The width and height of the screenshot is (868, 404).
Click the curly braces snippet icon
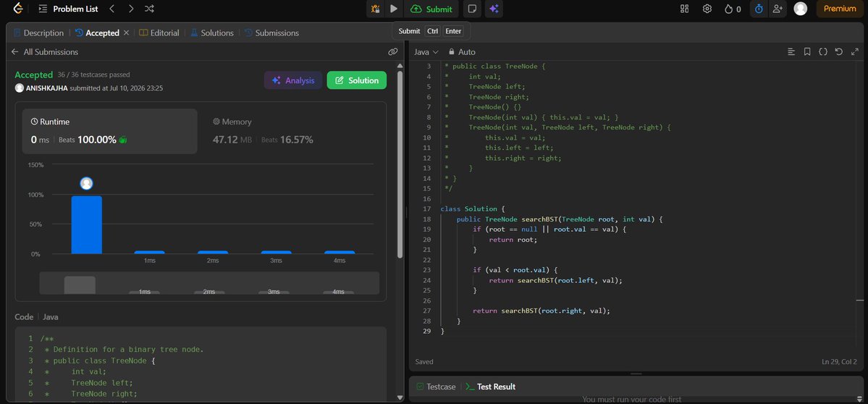[823, 52]
